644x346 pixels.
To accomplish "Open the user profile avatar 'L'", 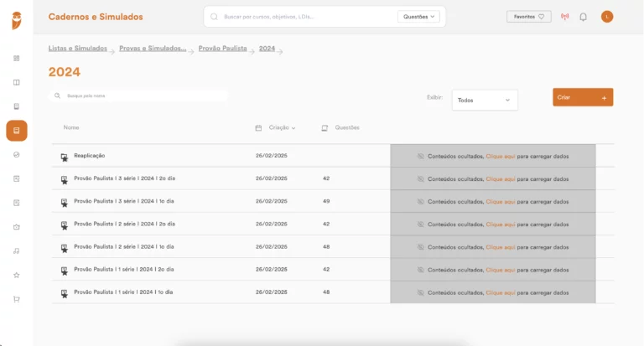I will pyautogui.click(x=607, y=17).
